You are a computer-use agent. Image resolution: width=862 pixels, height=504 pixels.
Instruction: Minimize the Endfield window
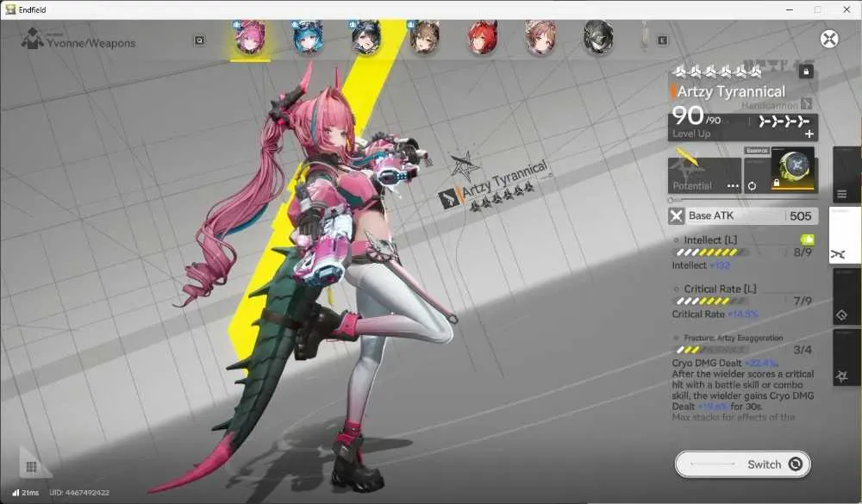(x=790, y=9)
